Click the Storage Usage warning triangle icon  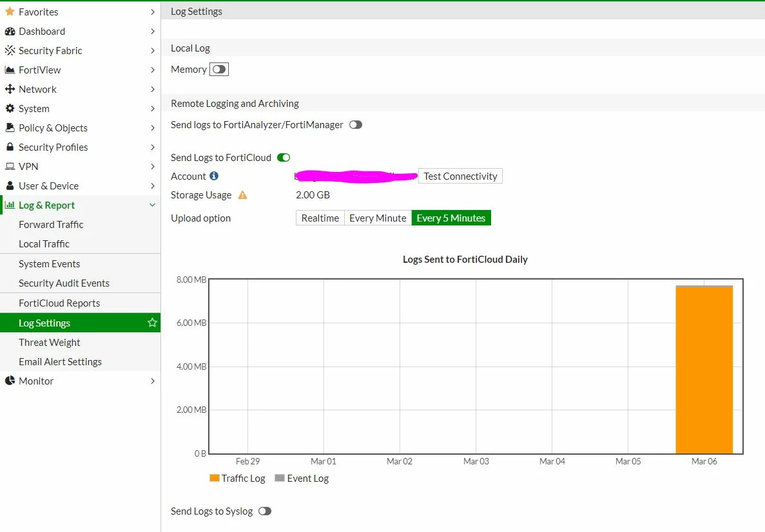[242, 195]
